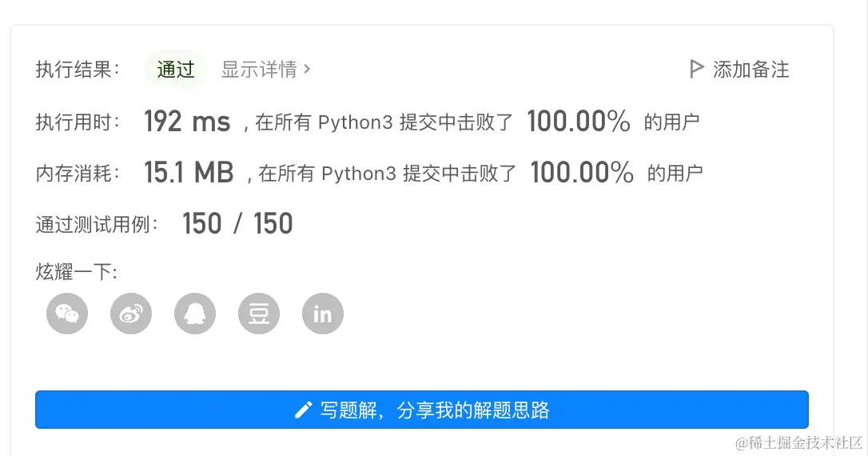Click the 100.00% figure in the 内存消耗 row
868x456 pixels.
(582, 172)
